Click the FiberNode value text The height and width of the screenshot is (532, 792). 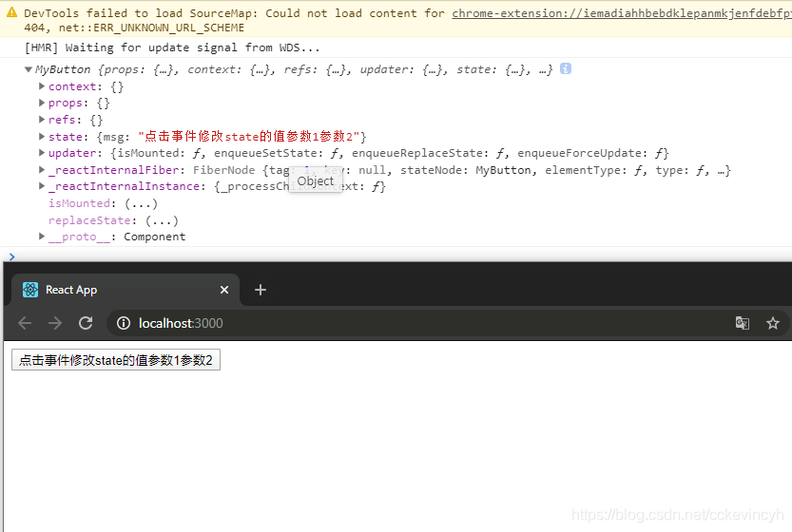(x=223, y=170)
